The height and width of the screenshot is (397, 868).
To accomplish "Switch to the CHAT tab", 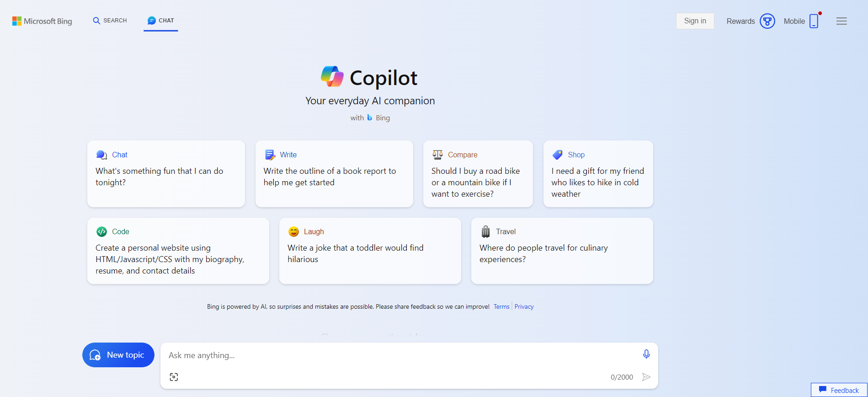I will [160, 20].
